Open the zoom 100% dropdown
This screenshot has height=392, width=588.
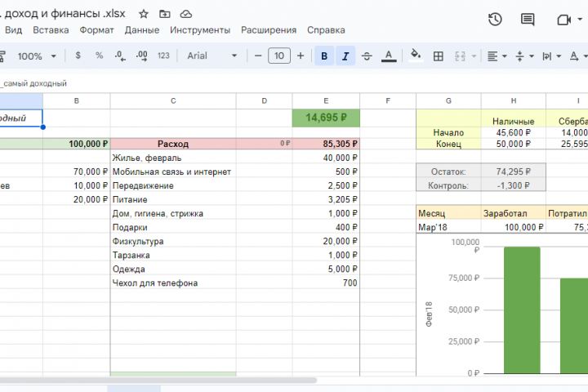[37, 56]
